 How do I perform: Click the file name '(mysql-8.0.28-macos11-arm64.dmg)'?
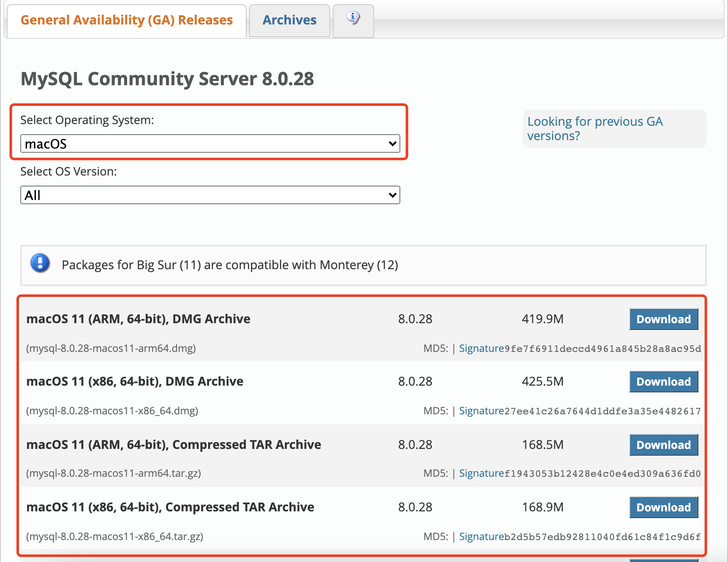(111, 349)
